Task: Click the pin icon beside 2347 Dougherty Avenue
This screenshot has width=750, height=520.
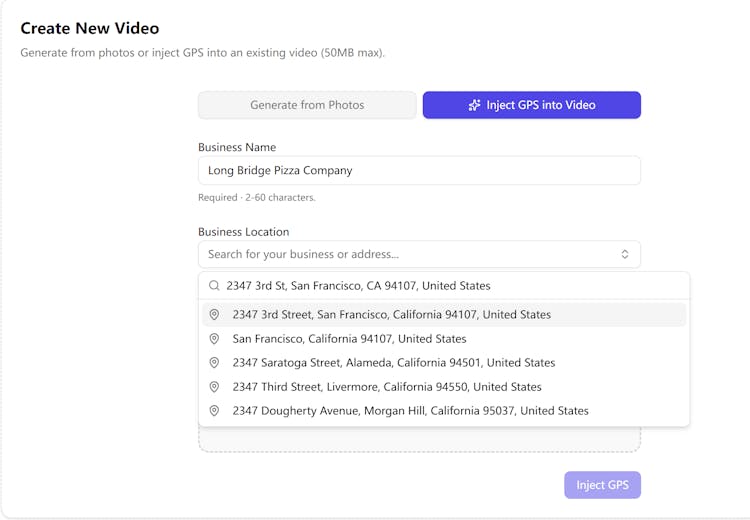Action: point(214,411)
